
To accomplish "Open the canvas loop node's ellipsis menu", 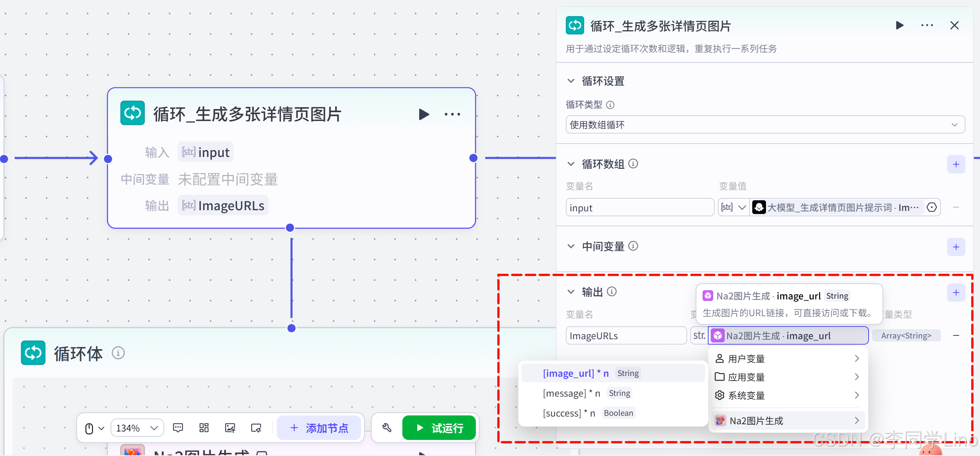I will pos(452,114).
